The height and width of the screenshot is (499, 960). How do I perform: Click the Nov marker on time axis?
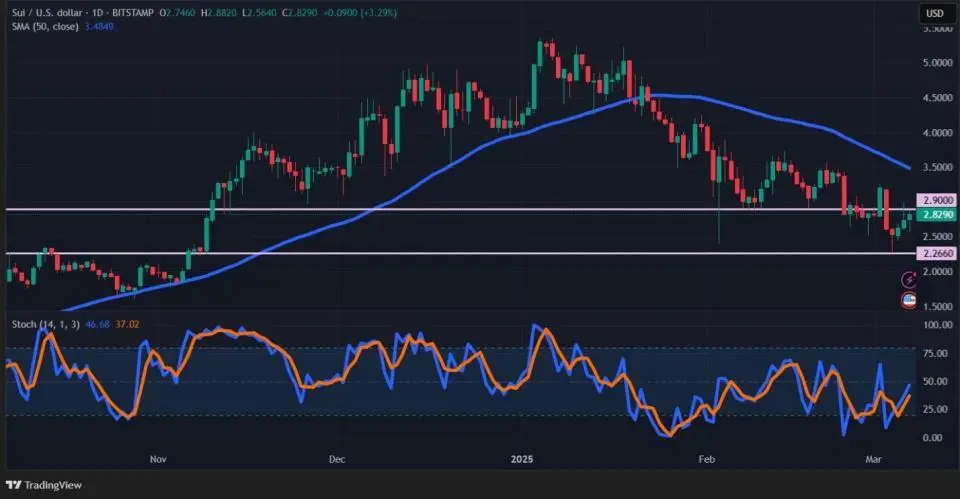pyautogui.click(x=157, y=459)
